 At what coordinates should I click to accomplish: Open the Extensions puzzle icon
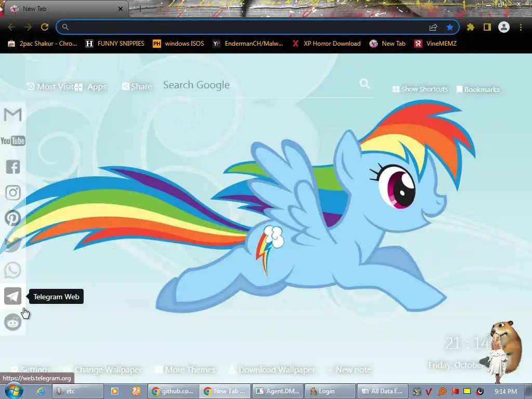(x=471, y=27)
